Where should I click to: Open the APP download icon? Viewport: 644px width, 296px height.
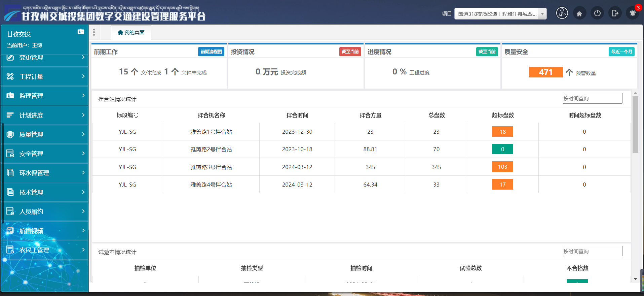point(562,13)
